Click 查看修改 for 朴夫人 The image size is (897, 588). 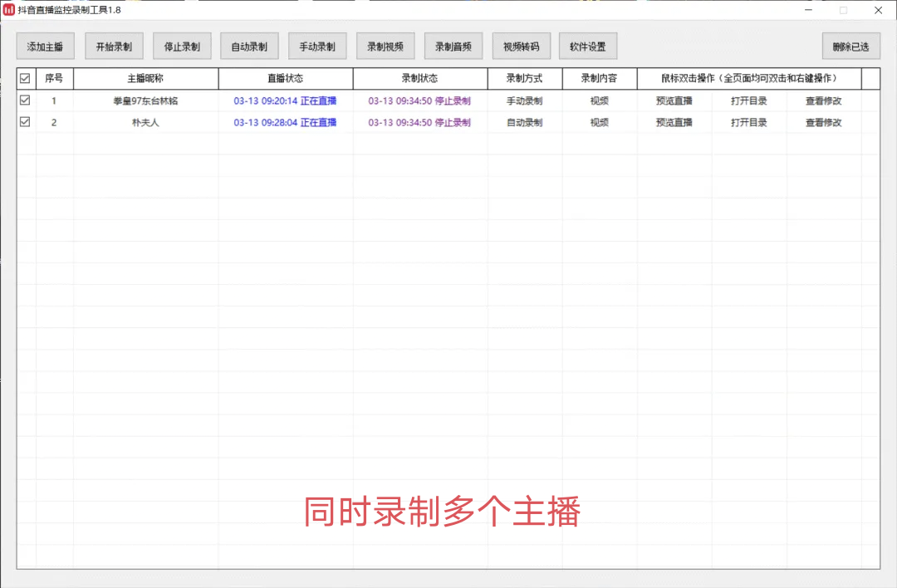[x=824, y=122]
